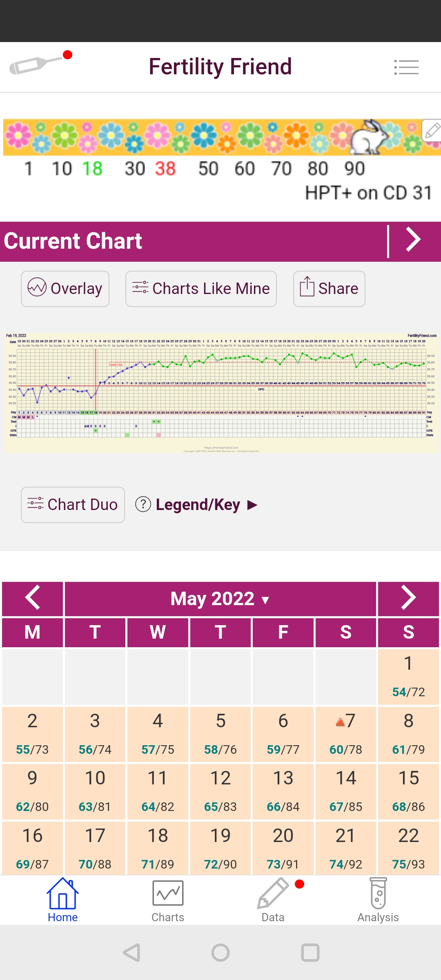Expand Current Chart with right chevron
The image size is (441, 980).
(413, 240)
